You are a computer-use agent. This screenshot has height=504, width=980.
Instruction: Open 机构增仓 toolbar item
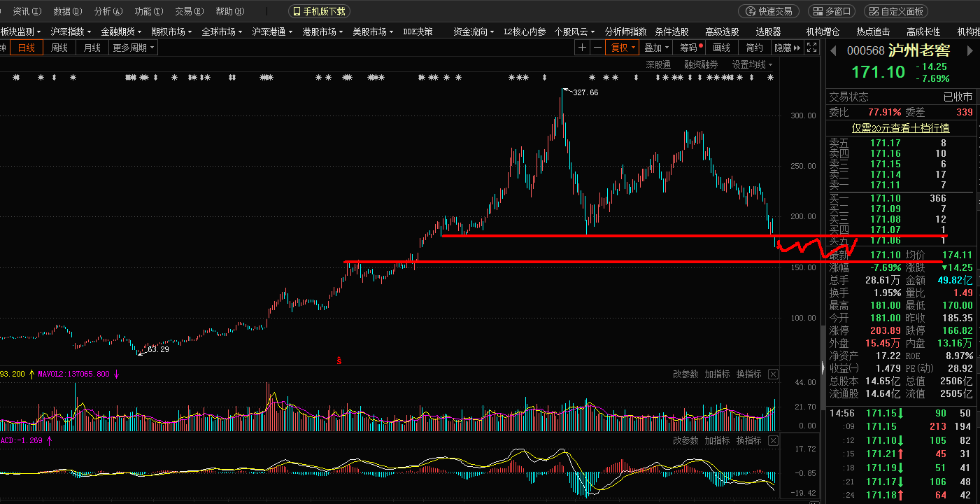[823, 31]
